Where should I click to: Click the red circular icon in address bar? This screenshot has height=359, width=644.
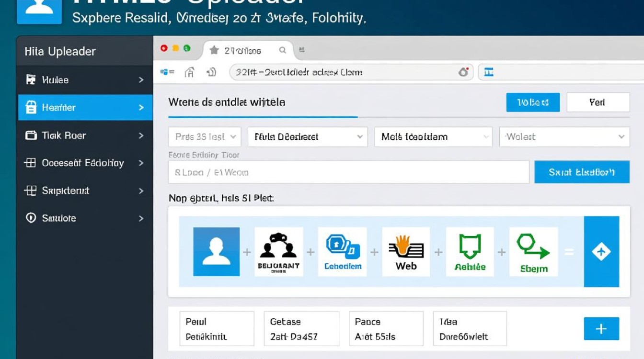pos(463,72)
